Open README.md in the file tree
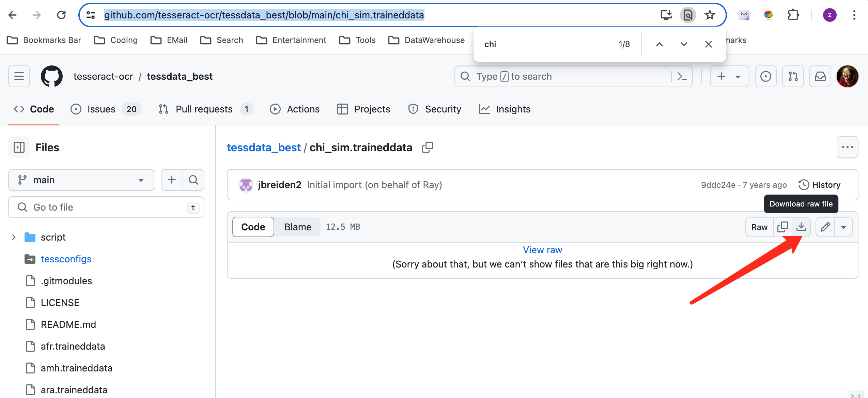 coord(68,324)
